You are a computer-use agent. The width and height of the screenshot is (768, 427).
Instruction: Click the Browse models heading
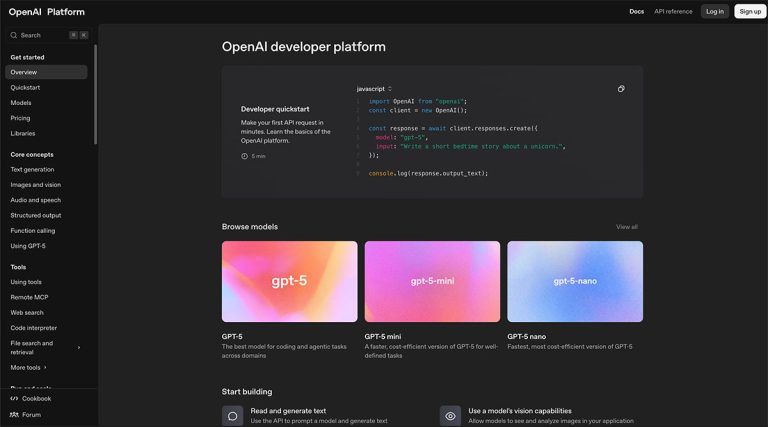250,227
